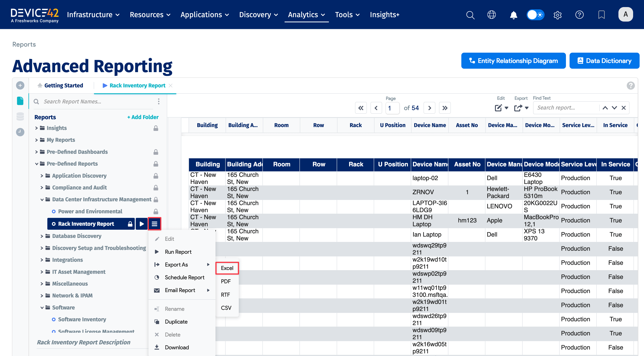The image size is (644, 356).
Task: Go to the next report page
Action: (x=429, y=108)
